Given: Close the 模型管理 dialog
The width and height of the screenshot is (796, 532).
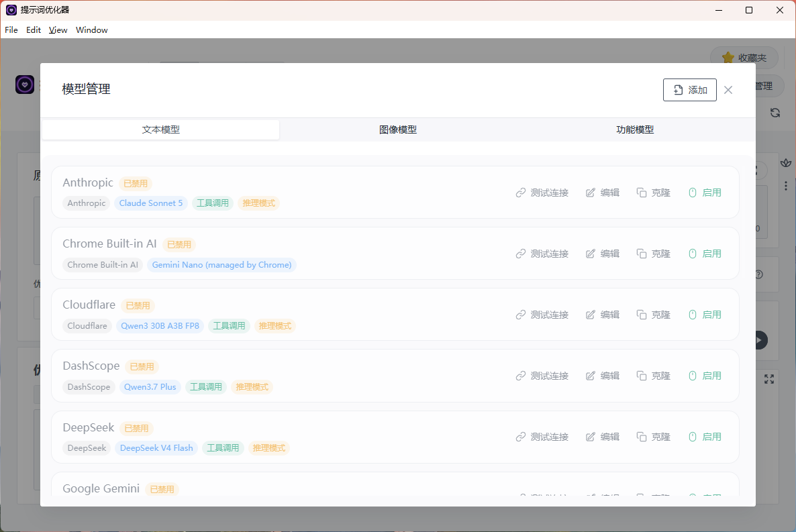Looking at the screenshot, I should (728, 90).
